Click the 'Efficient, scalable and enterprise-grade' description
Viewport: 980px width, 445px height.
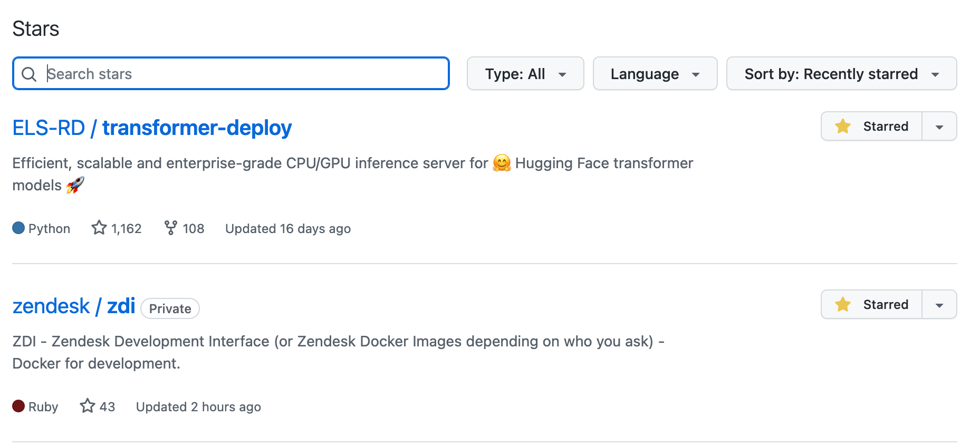pyautogui.click(x=352, y=174)
